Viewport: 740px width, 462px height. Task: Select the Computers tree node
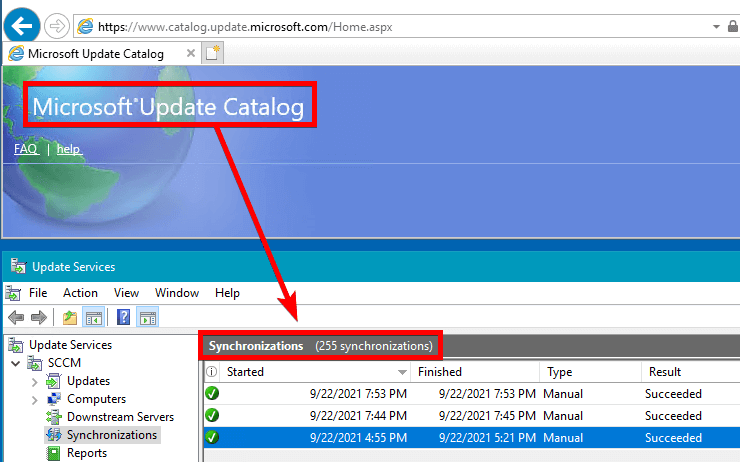(96, 399)
